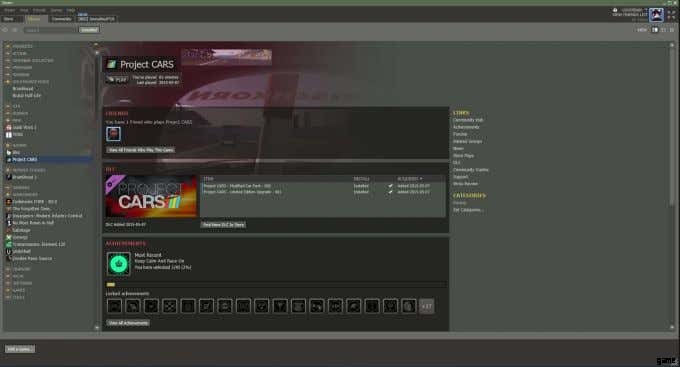Open the user profile avatar at top right
Viewport: 680px width, 367px height.
pyautogui.click(x=656, y=15)
